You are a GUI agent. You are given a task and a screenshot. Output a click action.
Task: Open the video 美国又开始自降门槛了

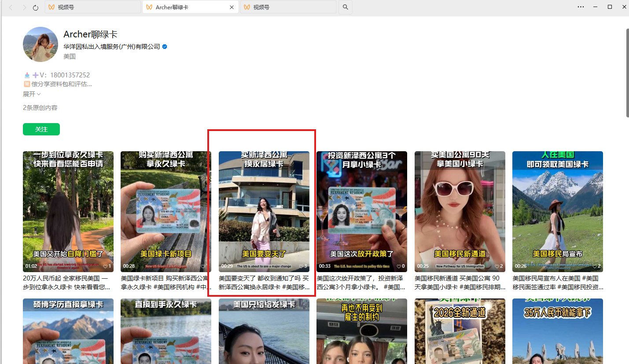point(68,211)
